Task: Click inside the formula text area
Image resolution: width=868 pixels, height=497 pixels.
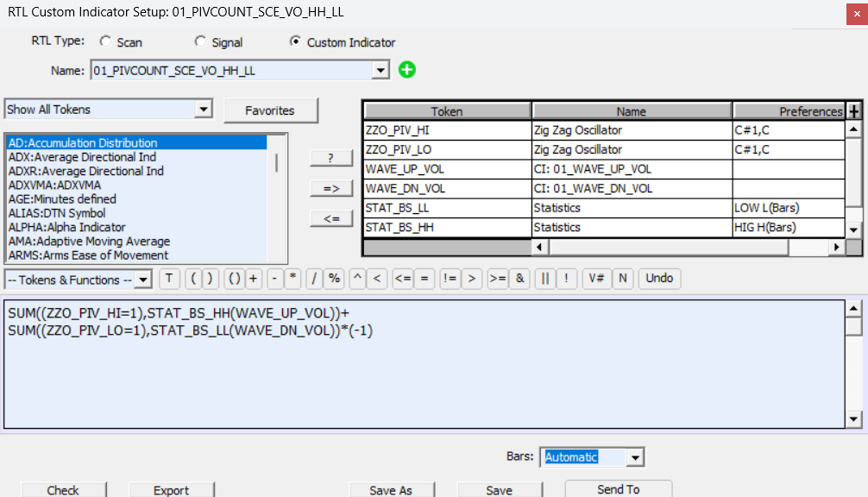Action: (424, 364)
